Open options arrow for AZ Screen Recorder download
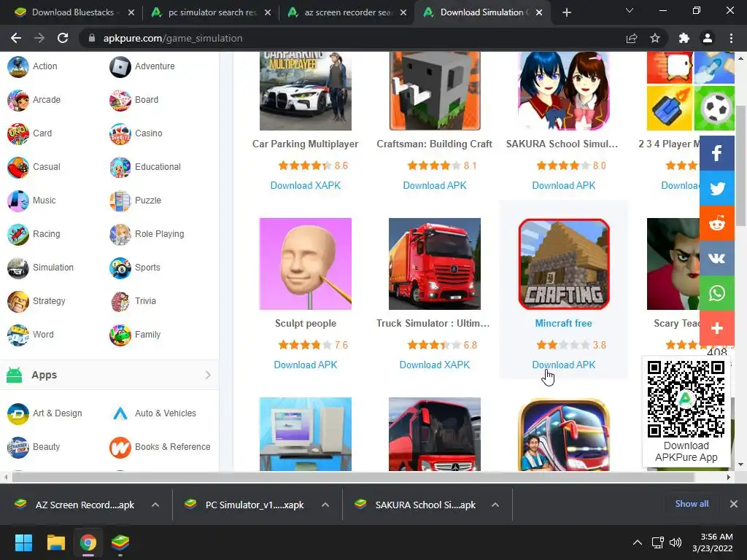 click(x=155, y=505)
